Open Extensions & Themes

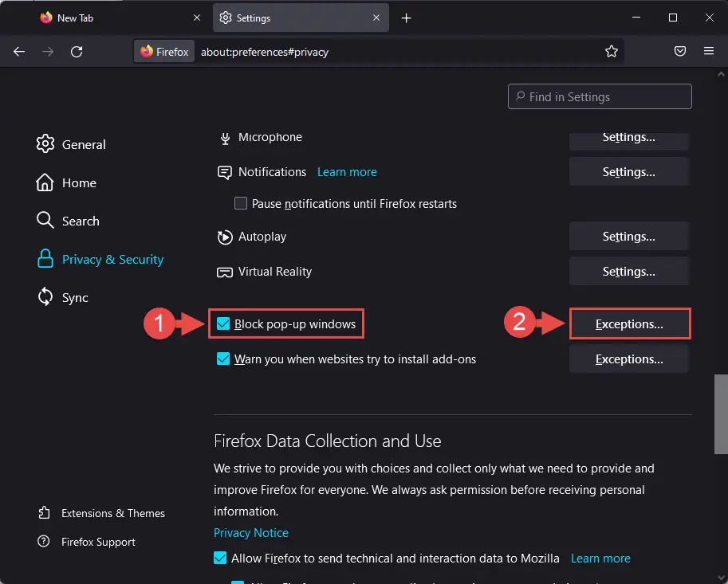101,513
